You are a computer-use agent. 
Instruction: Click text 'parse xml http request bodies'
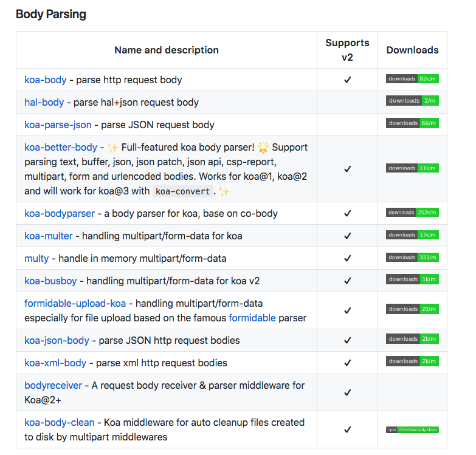(162, 363)
